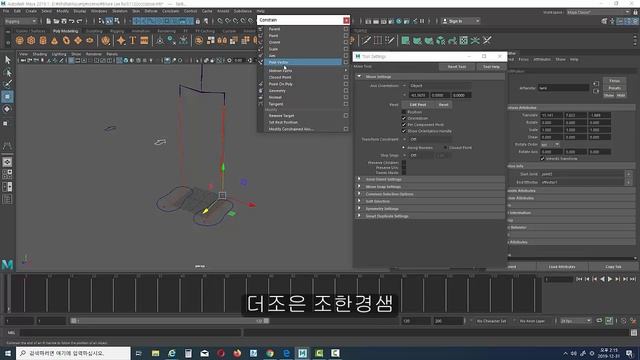Click the single-pane layout icon
Screen dimensions: 640x360
point(7,162)
